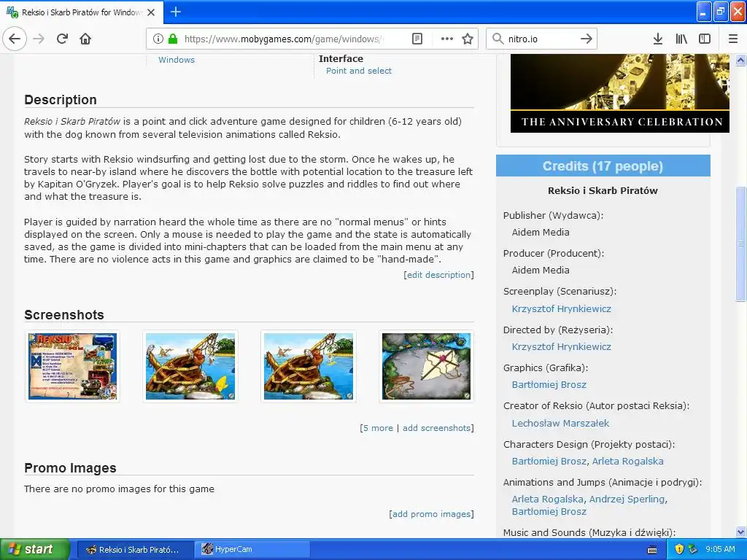Open the Firefox hamburger menu

(733, 39)
